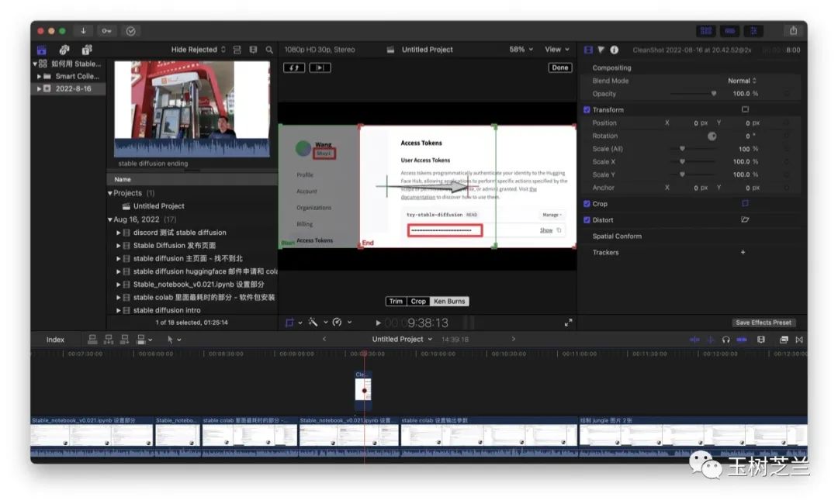Show the Video inspector tab icon
Image resolution: width=838 pixels, height=504 pixels.
coord(588,50)
